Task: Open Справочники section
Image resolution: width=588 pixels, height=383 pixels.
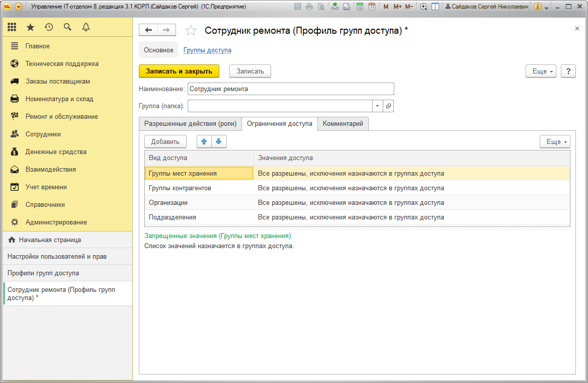Action: pos(67,205)
